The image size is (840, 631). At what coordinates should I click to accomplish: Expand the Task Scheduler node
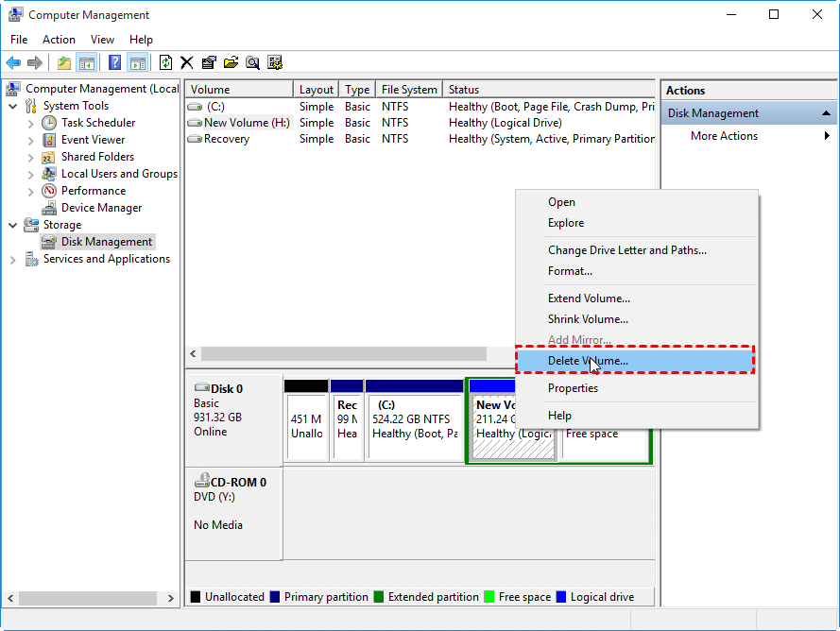pos(30,124)
